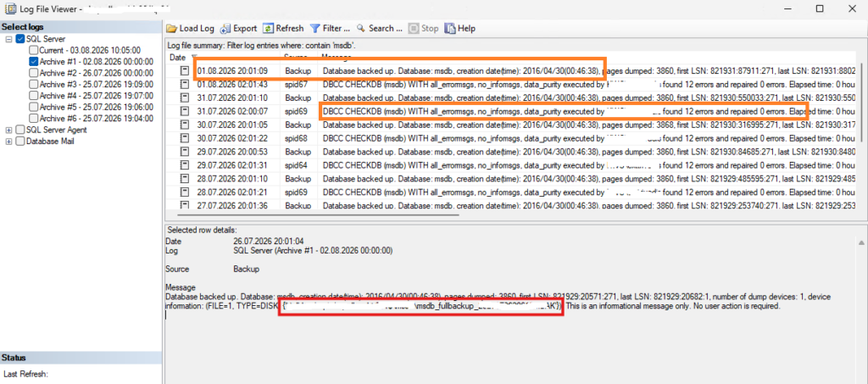Viewport: 868px width, 384px height.
Task: Click the row icon for 30.07.2026 02:01:22
Action: (x=184, y=138)
